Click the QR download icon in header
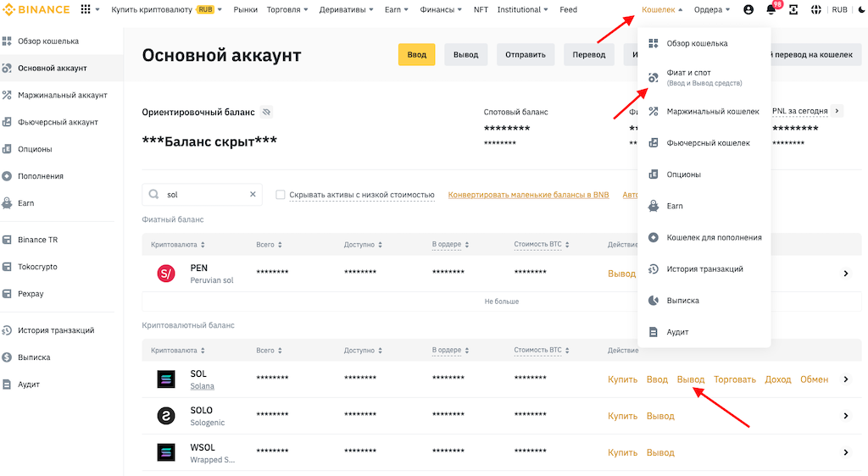 click(793, 9)
